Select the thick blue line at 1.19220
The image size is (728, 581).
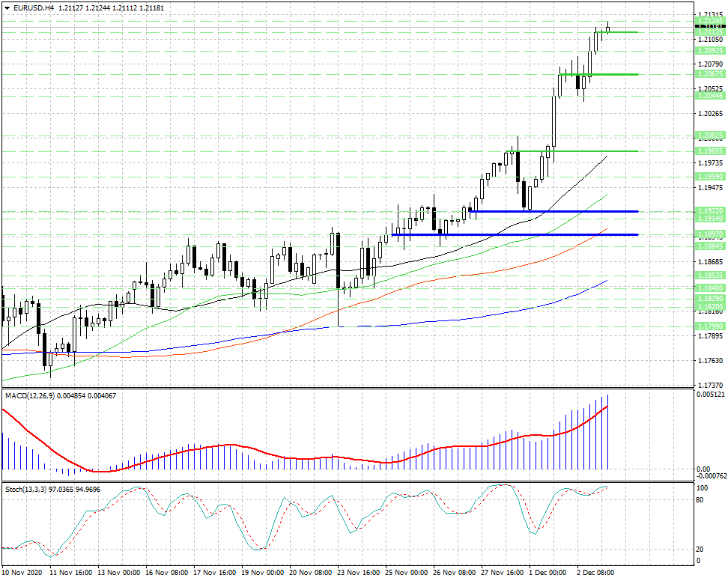[554, 211]
